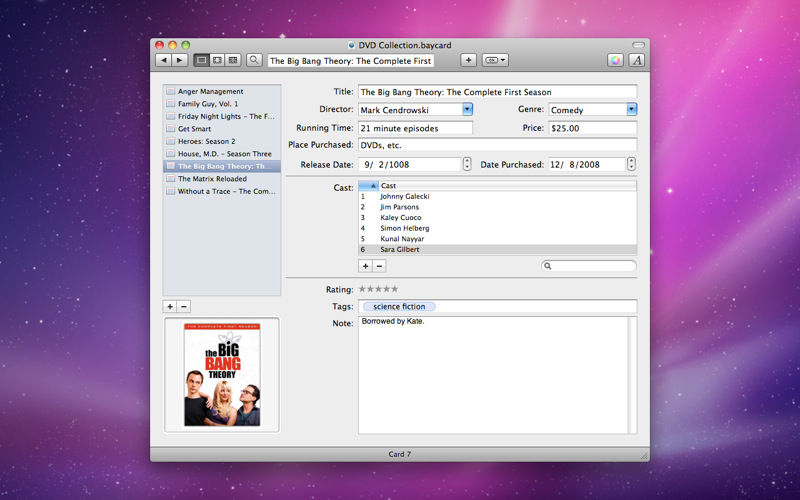Click the toolbar add card plus button
The image size is (800, 500).
click(468, 60)
